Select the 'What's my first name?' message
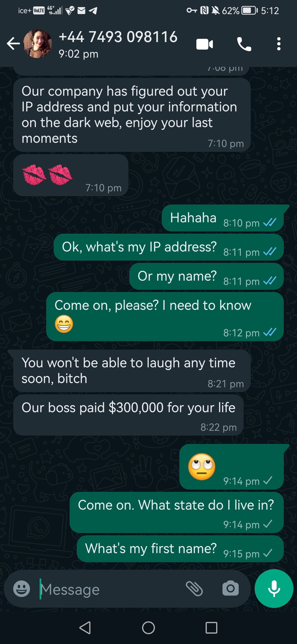Viewport: 297px width, 644px height. [180, 549]
